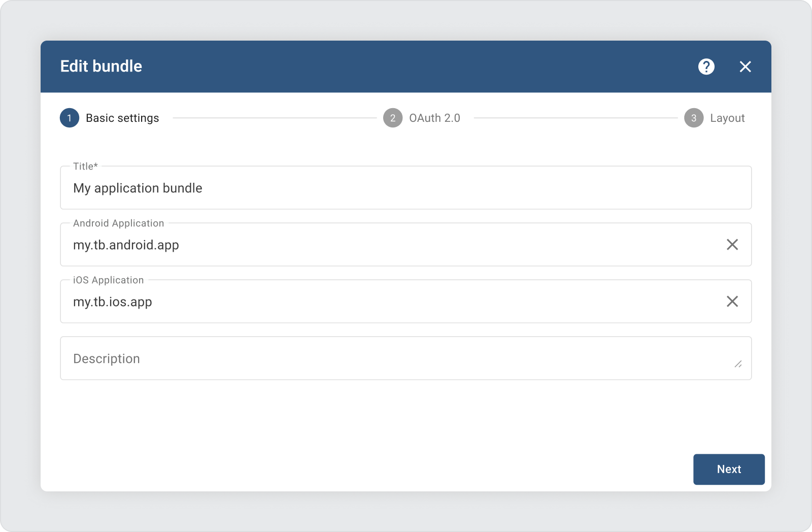Click the step 1 circle icon
812x532 pixels.
70,118
